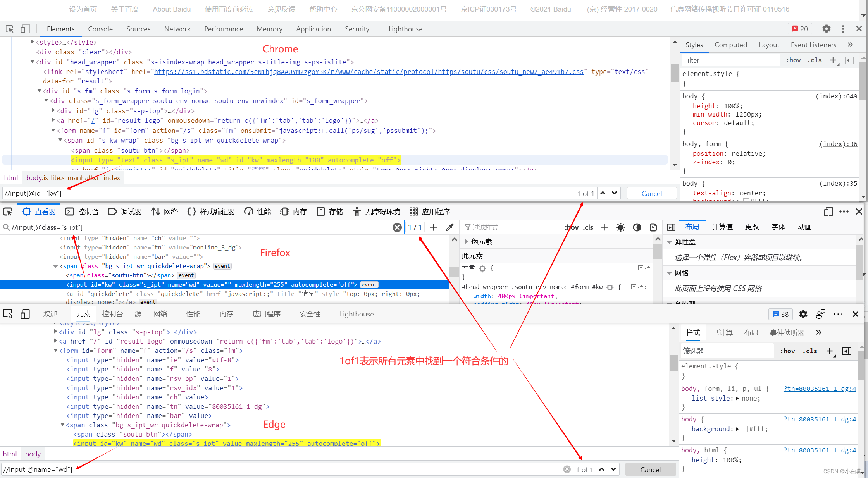
Task: Click Firefox eyedropper color picker icon
Action: click(449, 227)
